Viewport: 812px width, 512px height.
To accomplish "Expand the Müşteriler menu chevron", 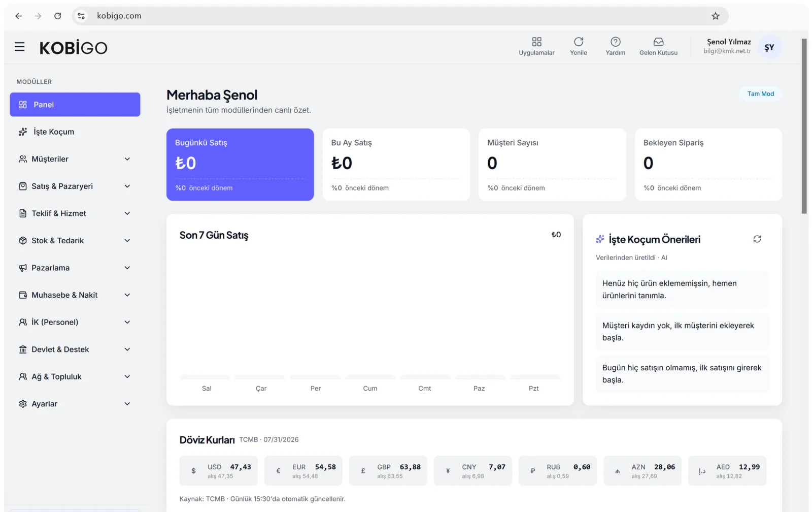I will [x=127, y=159].
